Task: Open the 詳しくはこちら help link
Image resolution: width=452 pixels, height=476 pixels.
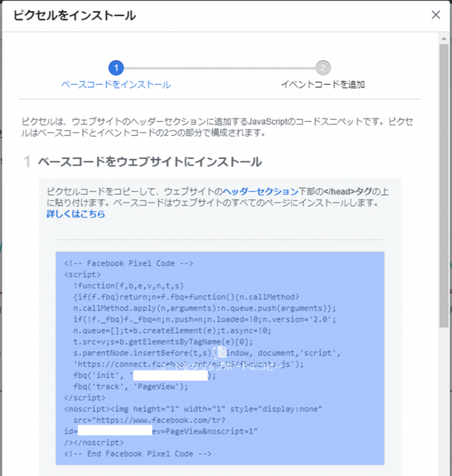Action: tap(74, 215)
